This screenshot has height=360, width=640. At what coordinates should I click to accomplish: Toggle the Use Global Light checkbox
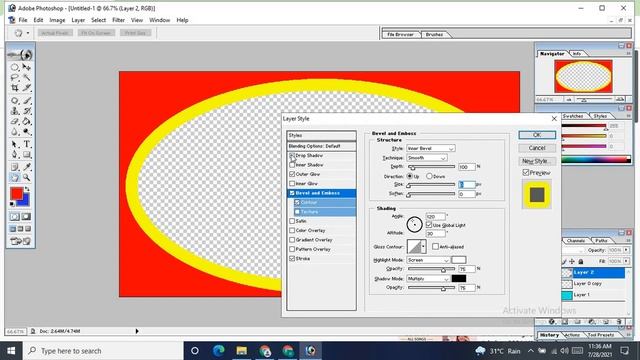coord(429,225)
